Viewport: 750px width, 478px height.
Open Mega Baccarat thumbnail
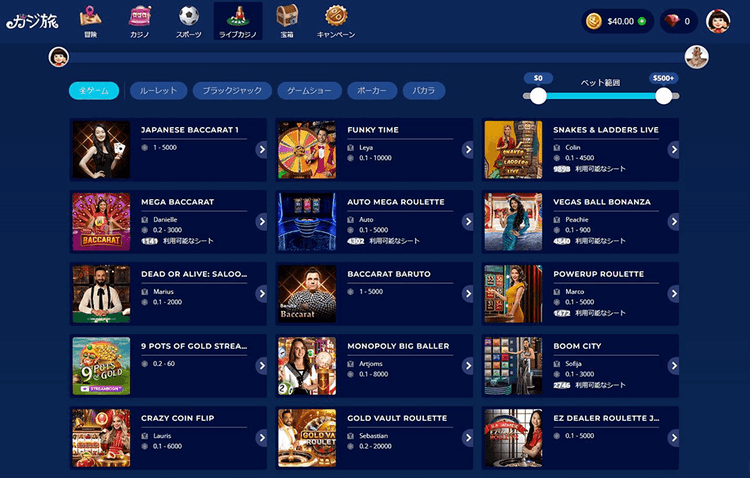(x=101, y=222)
